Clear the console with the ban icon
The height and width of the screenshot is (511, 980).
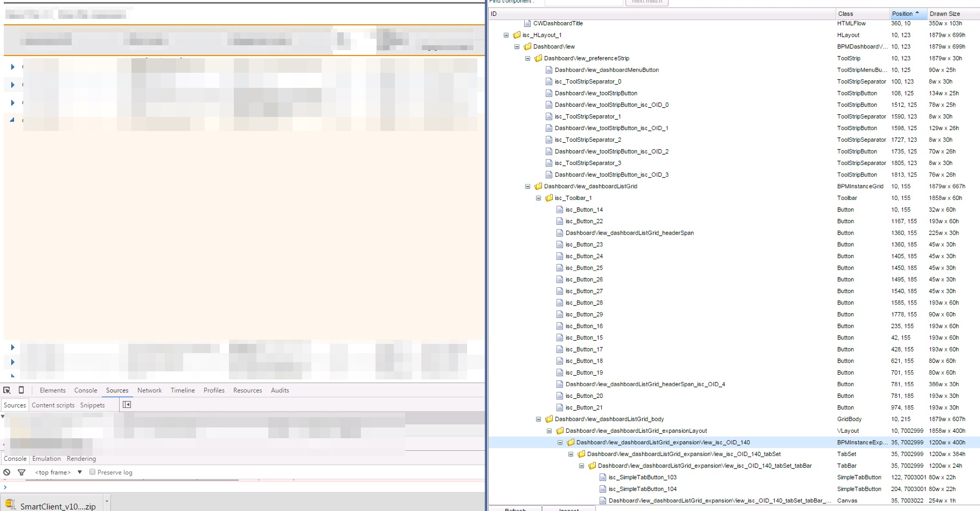(x=7, y=472)
